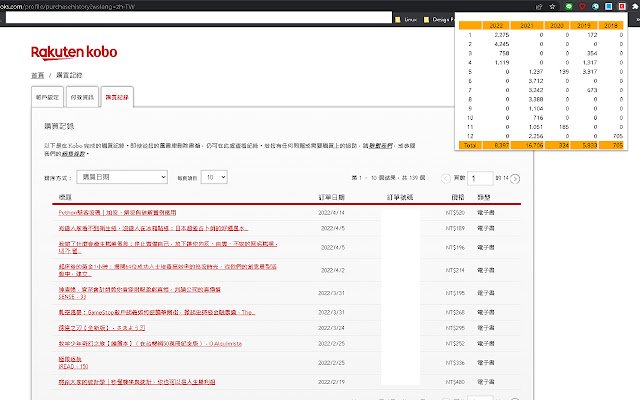Open the book link dated 2022/3/24
This screenshot has width=640, height=400.
(102, 328)
